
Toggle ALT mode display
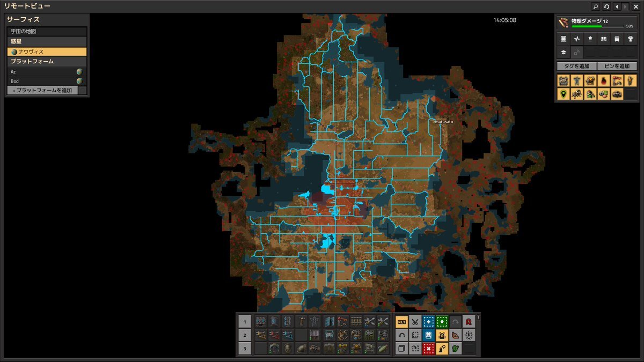(402, 322)
